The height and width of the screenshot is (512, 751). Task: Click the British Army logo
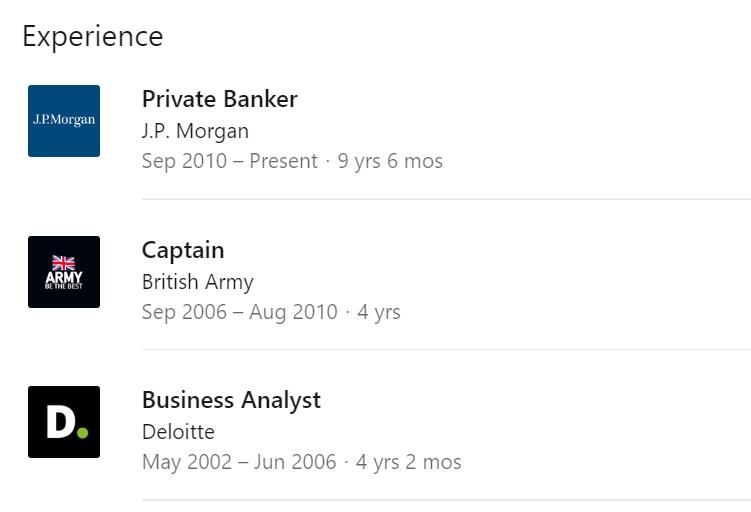tap(64, 272)
